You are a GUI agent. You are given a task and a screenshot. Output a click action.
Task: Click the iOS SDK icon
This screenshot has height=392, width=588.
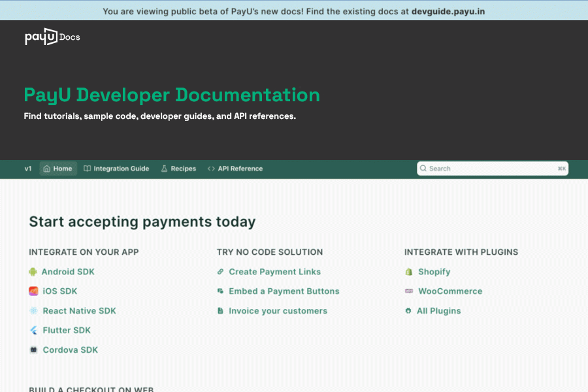coord(33,291)
